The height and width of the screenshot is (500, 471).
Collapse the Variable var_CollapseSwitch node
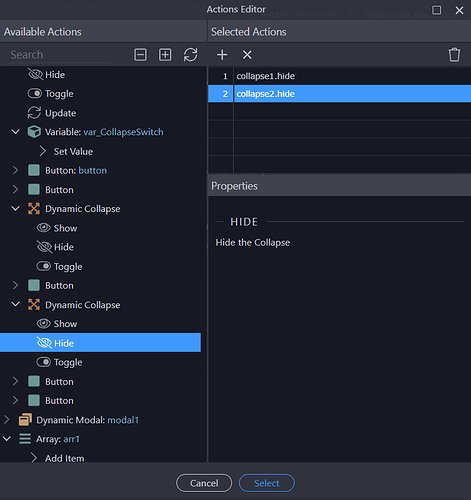[x=15, y=132]
